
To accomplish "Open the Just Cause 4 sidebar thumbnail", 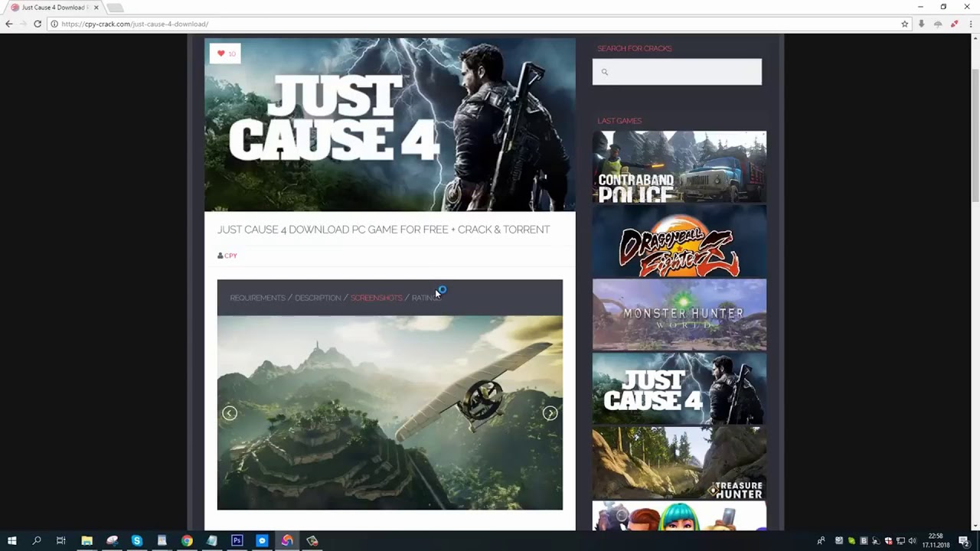I will pos(679,389).
